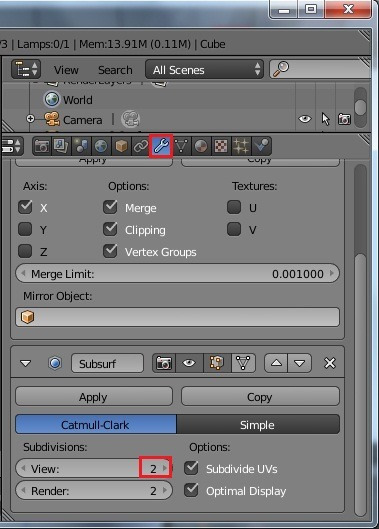Click the Camera object icon in outliner
The image size is (379, 529).
coord(52,119)
